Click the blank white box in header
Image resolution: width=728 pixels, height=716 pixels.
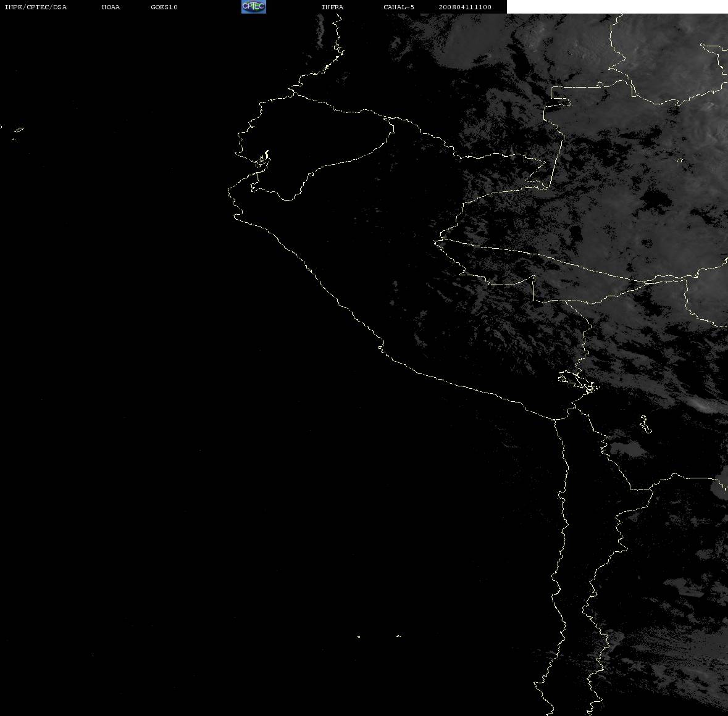pos(617,7)
